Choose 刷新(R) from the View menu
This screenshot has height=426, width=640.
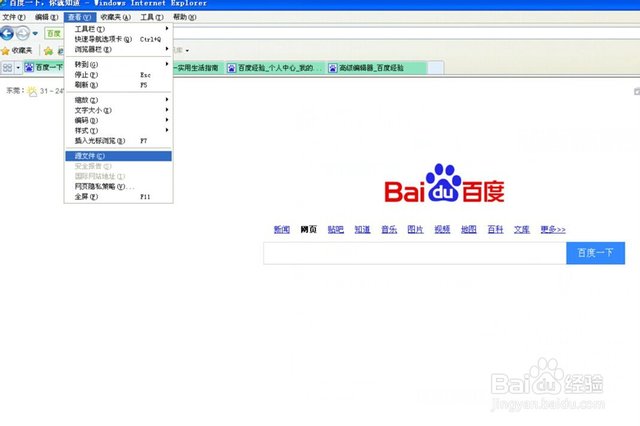tap(118, 85)
